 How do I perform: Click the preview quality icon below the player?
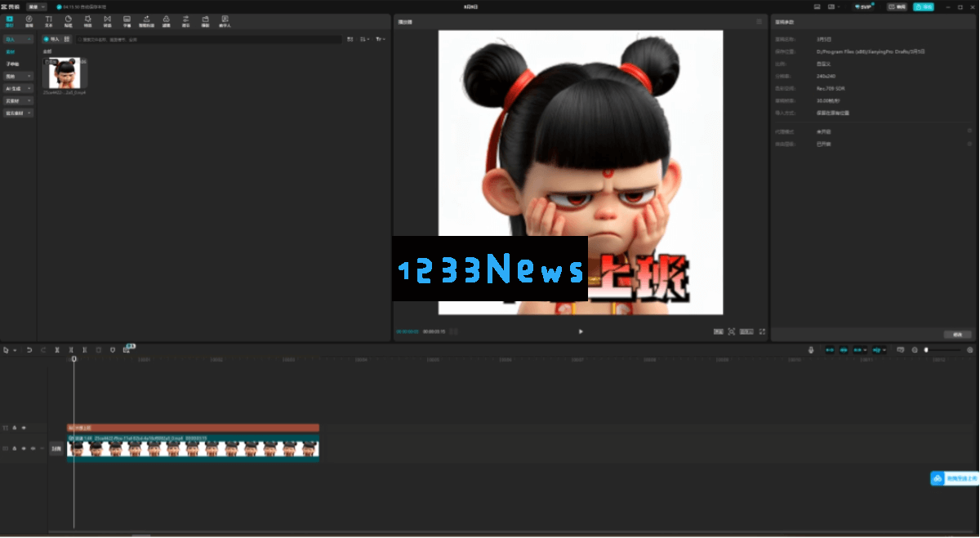pyautogui.click(x=718, y=331)
